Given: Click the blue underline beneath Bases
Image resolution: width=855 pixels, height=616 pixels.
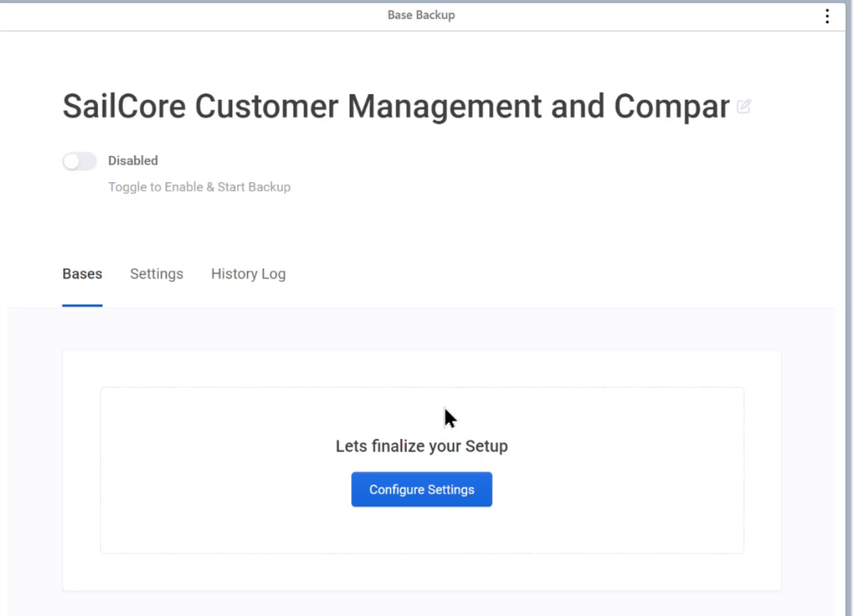Looking at the screenshot, I should pyautogui.click(x=82, y=305).
